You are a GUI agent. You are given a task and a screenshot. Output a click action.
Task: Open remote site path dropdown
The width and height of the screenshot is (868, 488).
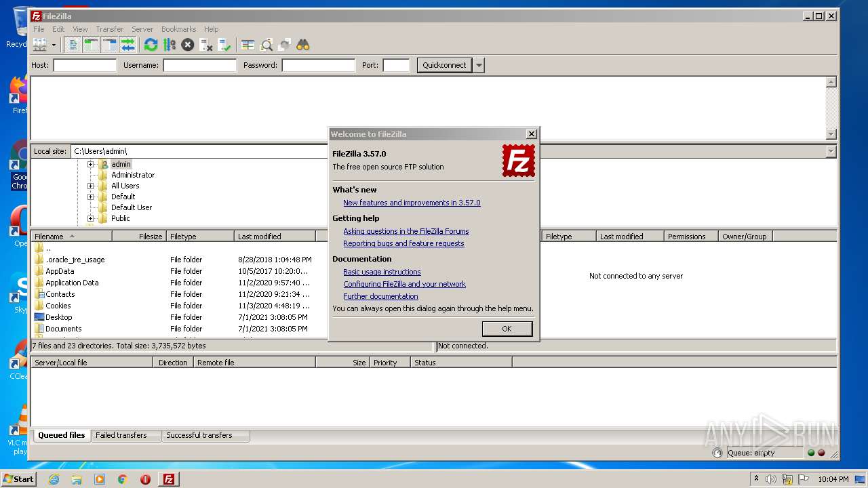[x=831, y=151]
